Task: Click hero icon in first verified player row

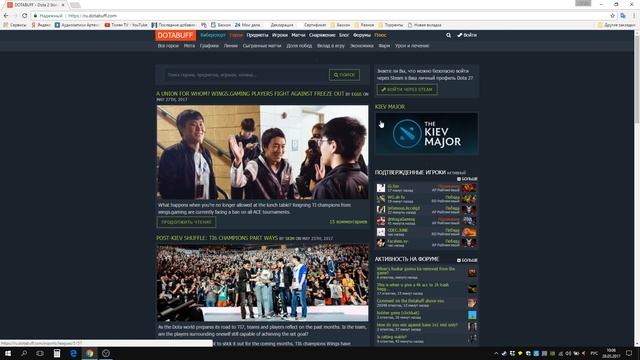Action: (x=469, y=188)
